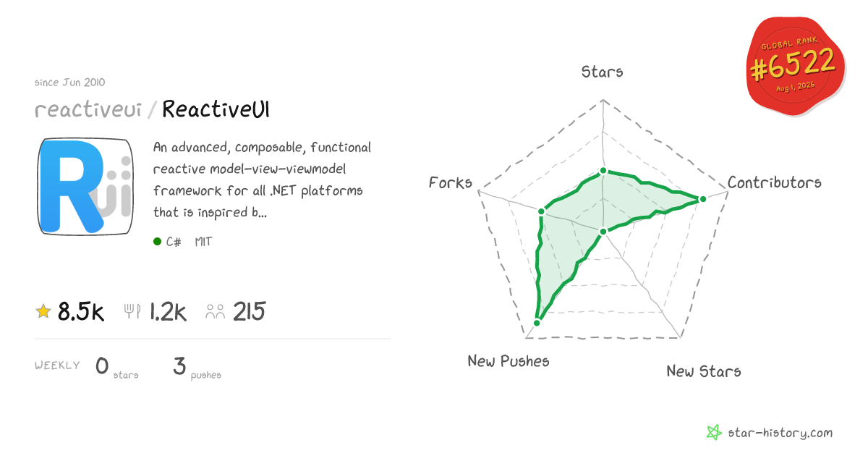The height and width of the screenshot is (456, 868).
Task: Click the green Contributors data point
Action: (702, 198)
